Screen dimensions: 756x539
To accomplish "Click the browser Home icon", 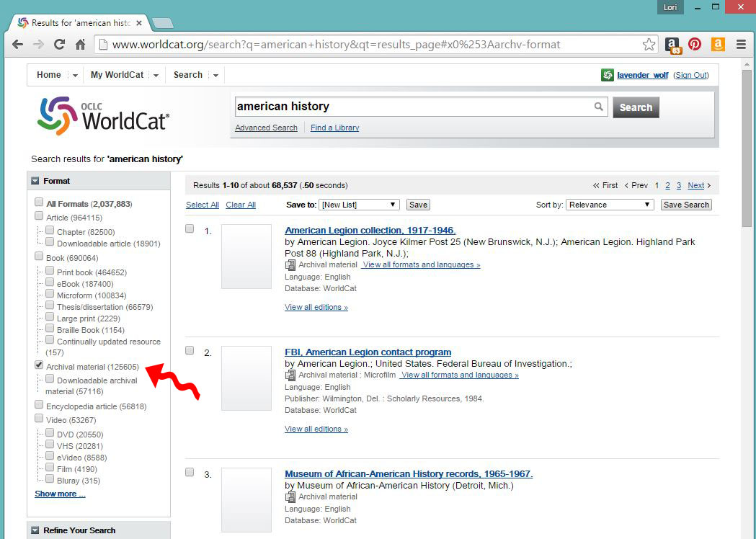I will (79, 44).
